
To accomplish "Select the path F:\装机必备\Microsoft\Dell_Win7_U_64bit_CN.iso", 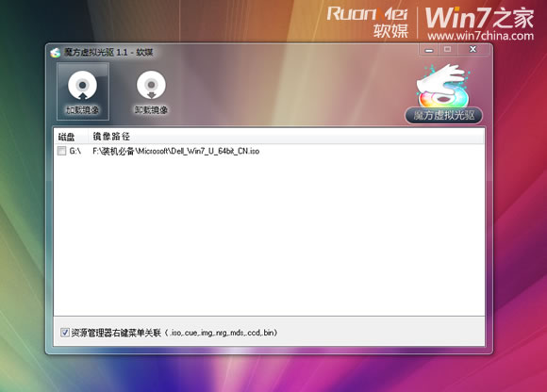I will [x=175, y=151].
